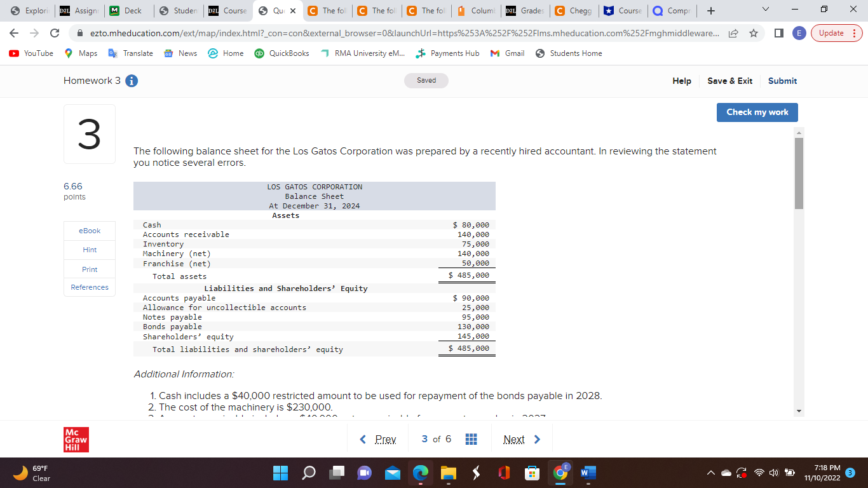868x488 pixels.
Task: Open the Windows Start menu
Action: (x=280, y=473)
